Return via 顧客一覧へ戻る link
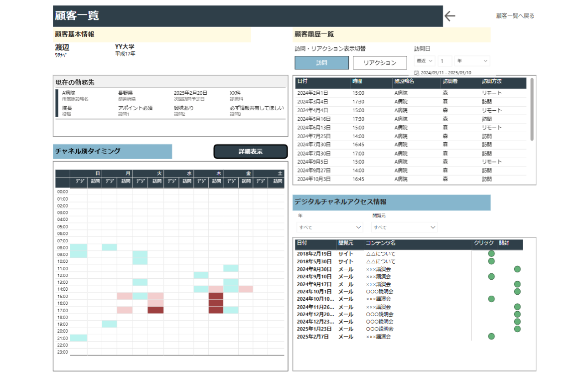 tap(515, 16)
